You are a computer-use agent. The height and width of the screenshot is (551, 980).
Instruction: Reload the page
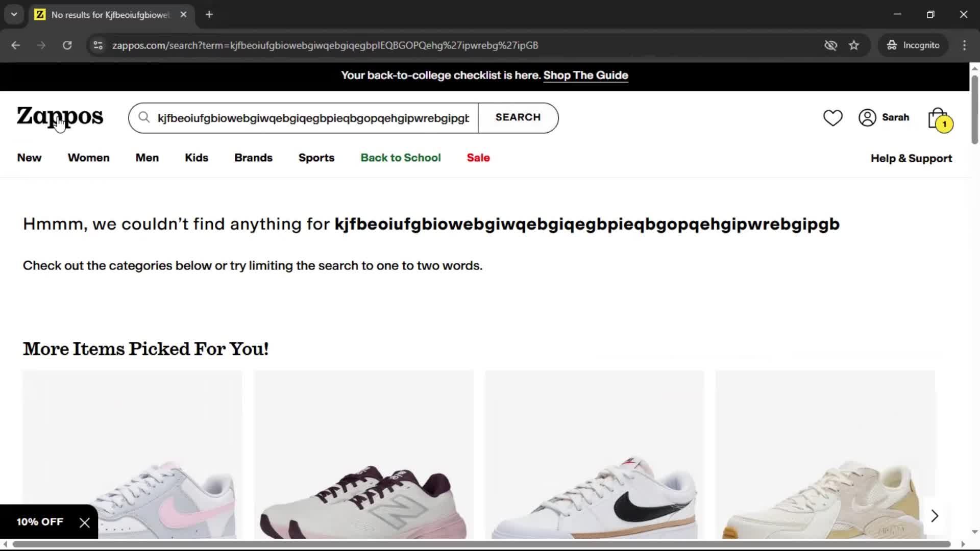pyautogui.click(x=67, y=45)
